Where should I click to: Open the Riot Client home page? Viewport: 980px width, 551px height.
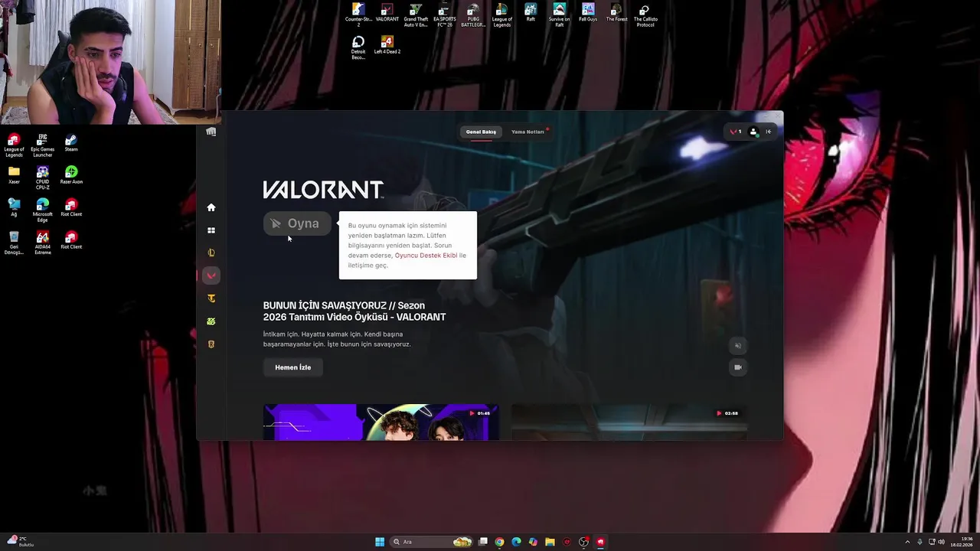click(x=211, y=207)
